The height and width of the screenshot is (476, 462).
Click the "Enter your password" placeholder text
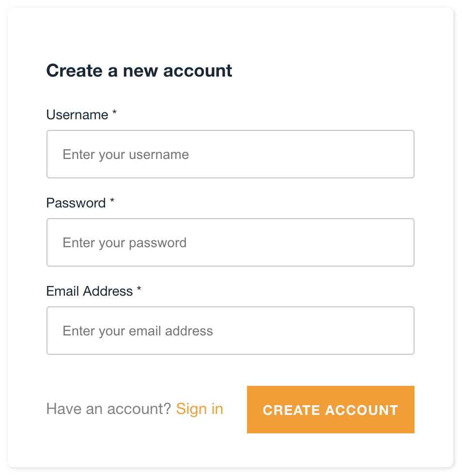tap(124, 243)
